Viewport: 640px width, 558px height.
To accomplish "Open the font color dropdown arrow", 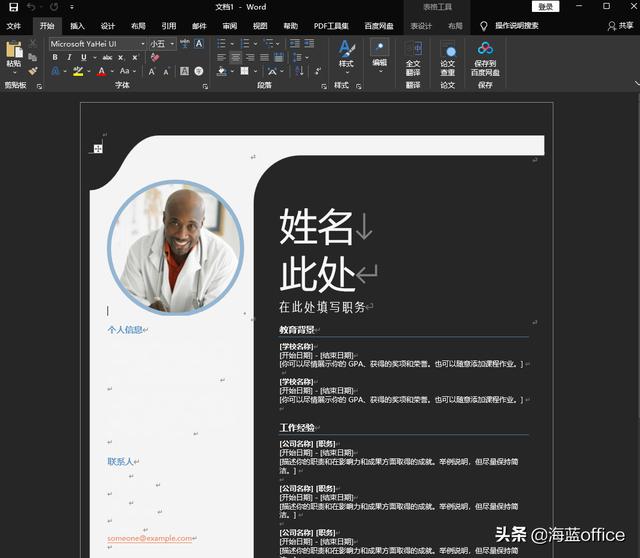I will tap(112, 72).
